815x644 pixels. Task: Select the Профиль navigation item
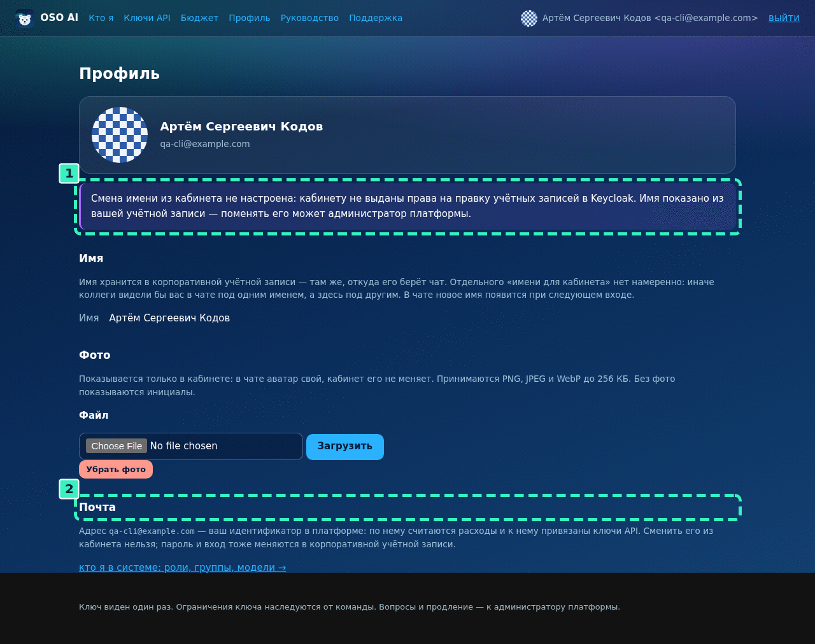(250, 18)
